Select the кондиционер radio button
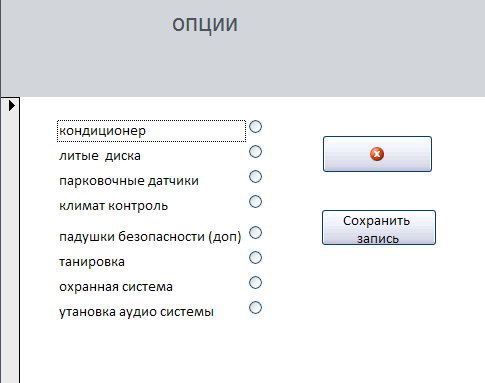This screenshot has width=485, height=383. point(255,127)
